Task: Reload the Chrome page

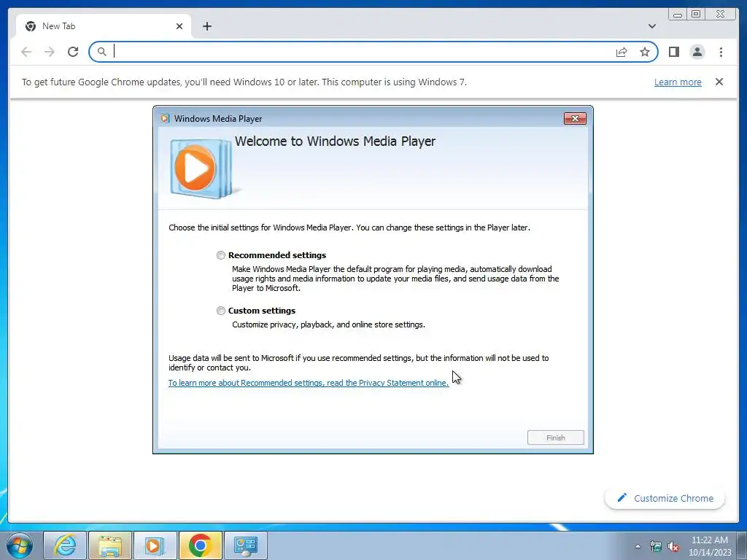Action: click(x=73, y=52)
